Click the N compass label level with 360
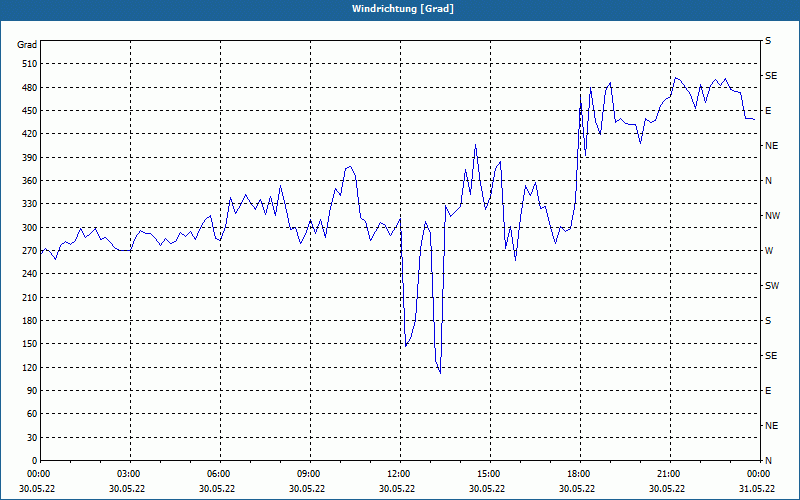Image resolution: width=800 pixels, height=500 pixels. [x=768, y=181]
